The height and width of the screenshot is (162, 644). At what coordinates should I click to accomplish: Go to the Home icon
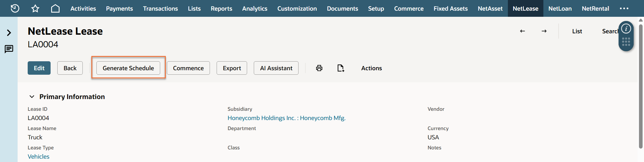[55, 8]
